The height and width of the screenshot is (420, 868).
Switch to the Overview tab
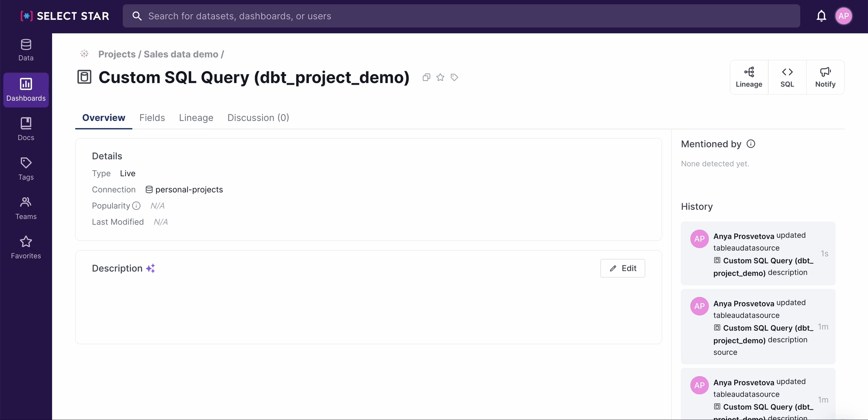(104, 118)
